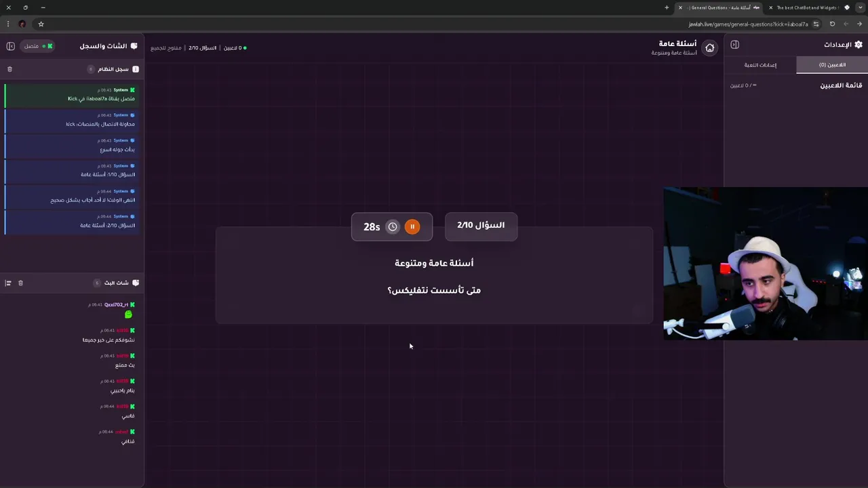Click the header السؤال 2/10 progress text

coord(203,48)
